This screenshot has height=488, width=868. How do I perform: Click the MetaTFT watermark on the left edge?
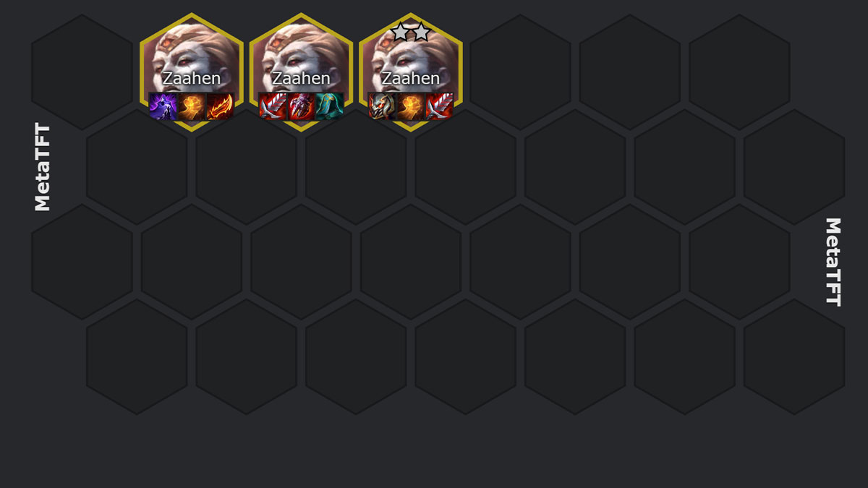43,167
